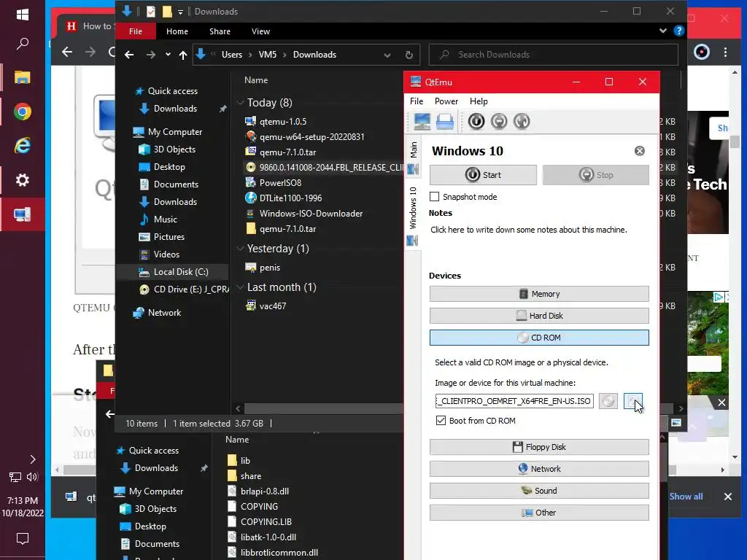Refresh the Downloads folder view
Viewport: 747px width, 560px height.
[x=409, y=55]
